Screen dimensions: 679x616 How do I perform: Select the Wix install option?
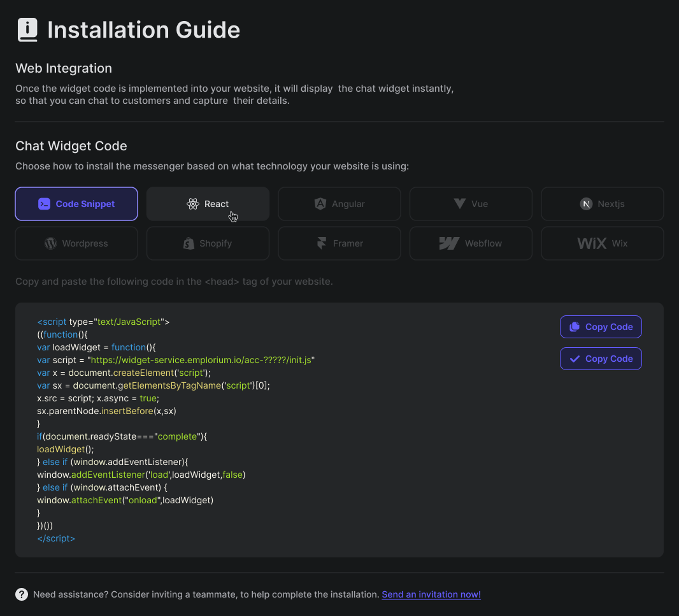[603, 243]
